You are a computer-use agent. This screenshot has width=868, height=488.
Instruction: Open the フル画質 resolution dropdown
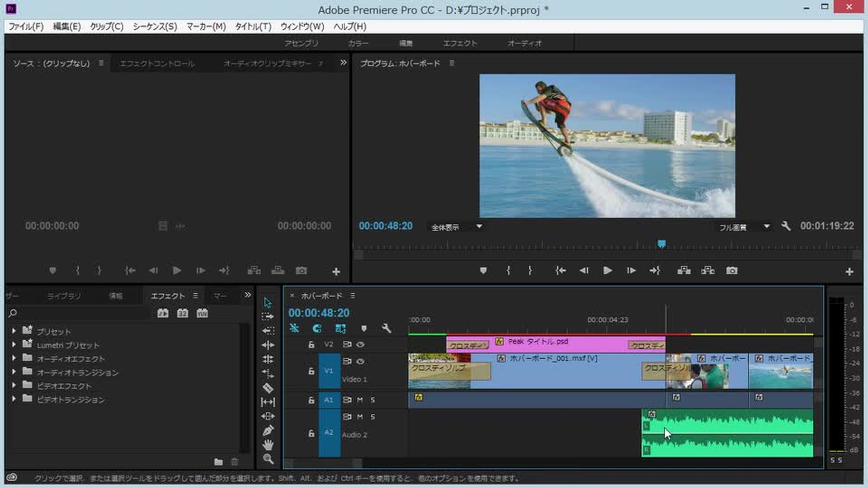(x=766, y=226)
